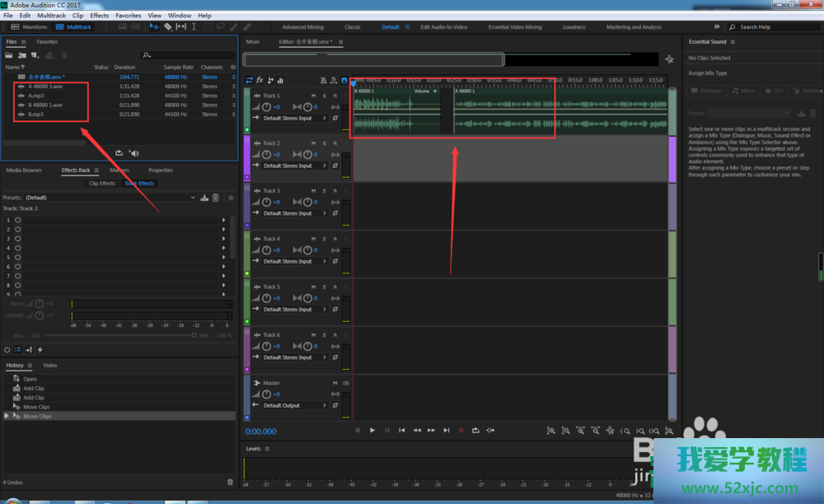Switch to Waveform view
The image size is (824, 504).
[x=30, y=27]
